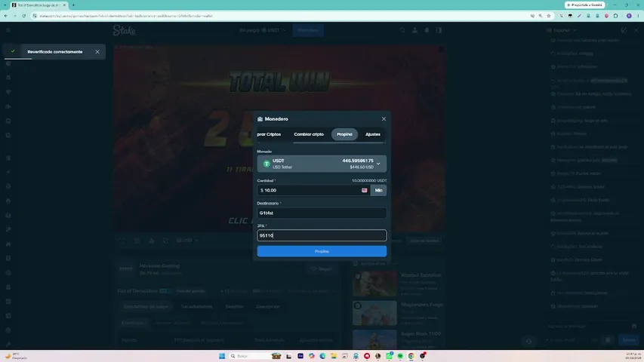Screen dimensions: 644x362
Task: Open the sidebar hamburger menu
Action: (8, 30)
